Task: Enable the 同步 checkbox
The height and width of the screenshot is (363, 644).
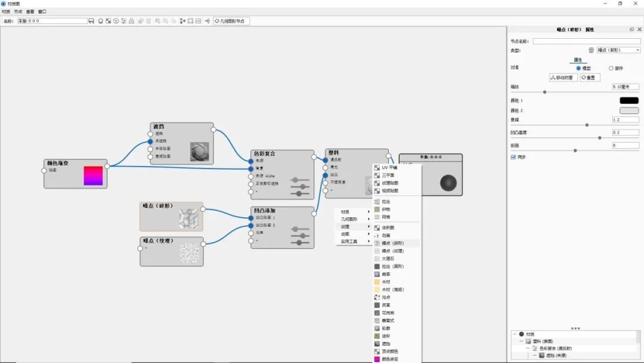Action: pyautogui.click(x=514, y=156)
